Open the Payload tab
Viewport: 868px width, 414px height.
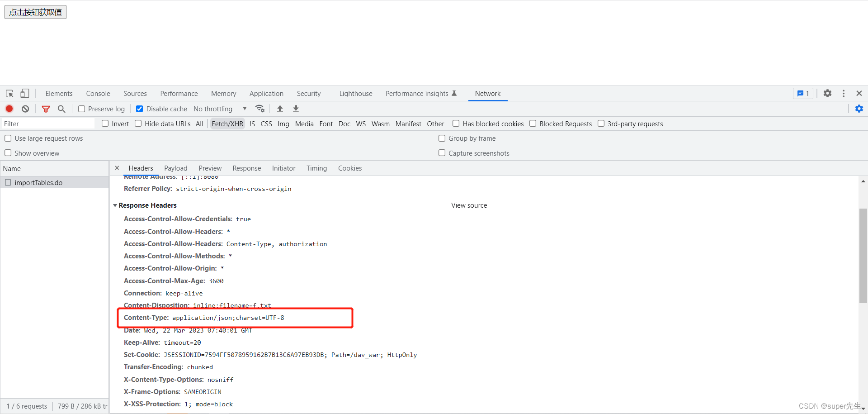click(176, 168)
